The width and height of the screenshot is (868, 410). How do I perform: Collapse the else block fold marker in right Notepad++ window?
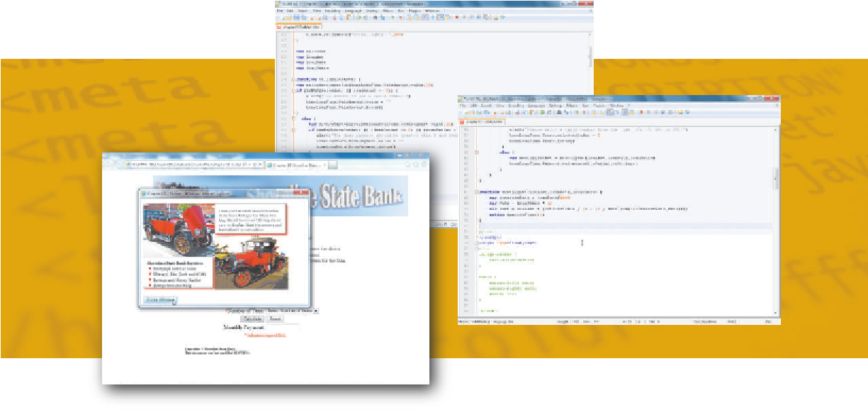(x=476, y=152)
